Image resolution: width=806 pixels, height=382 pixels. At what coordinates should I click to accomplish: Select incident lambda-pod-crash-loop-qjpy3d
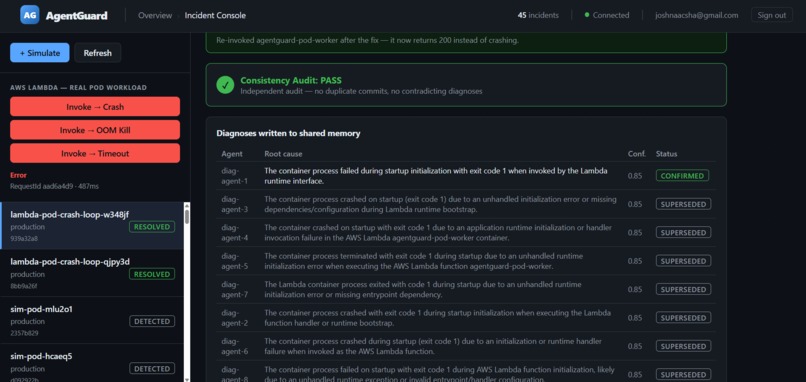click(93, 273)
